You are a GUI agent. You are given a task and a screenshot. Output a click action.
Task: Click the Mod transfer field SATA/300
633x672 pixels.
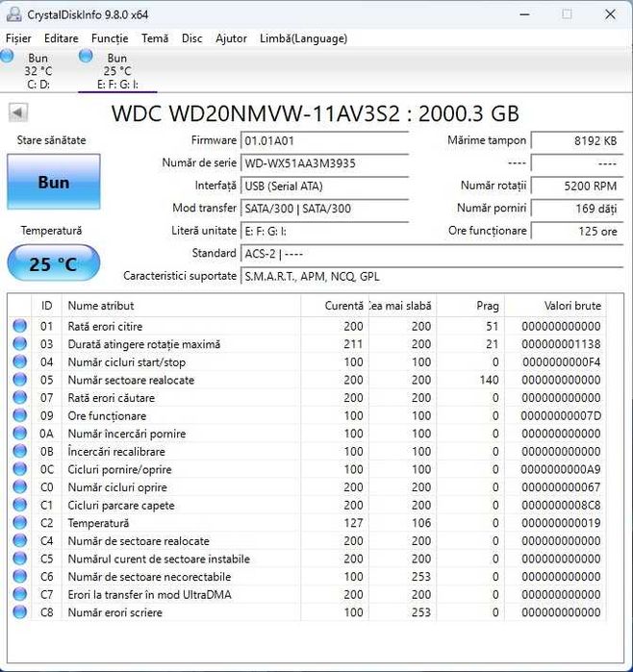point(324,209)
